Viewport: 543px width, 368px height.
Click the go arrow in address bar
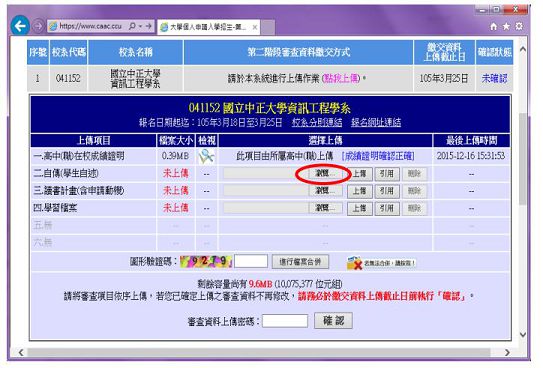point(149,26)
